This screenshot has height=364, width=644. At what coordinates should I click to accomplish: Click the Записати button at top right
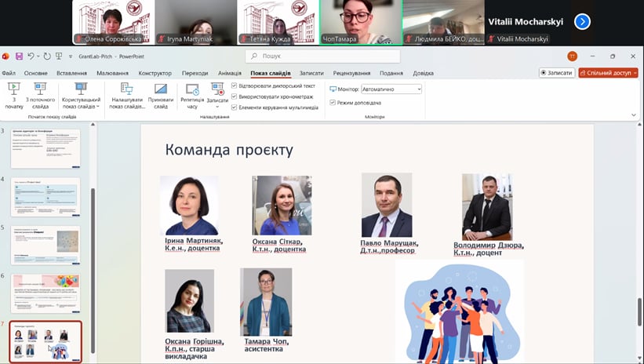tap(556, 73)
